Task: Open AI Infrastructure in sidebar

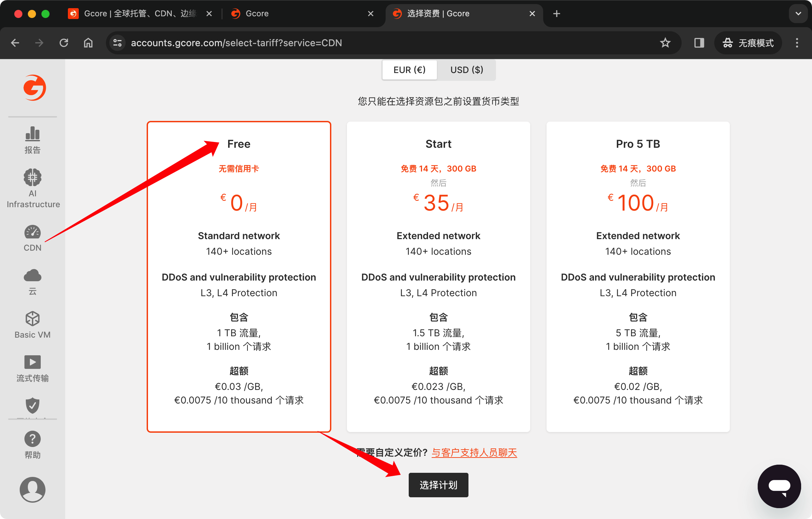Action: point(33,189)
